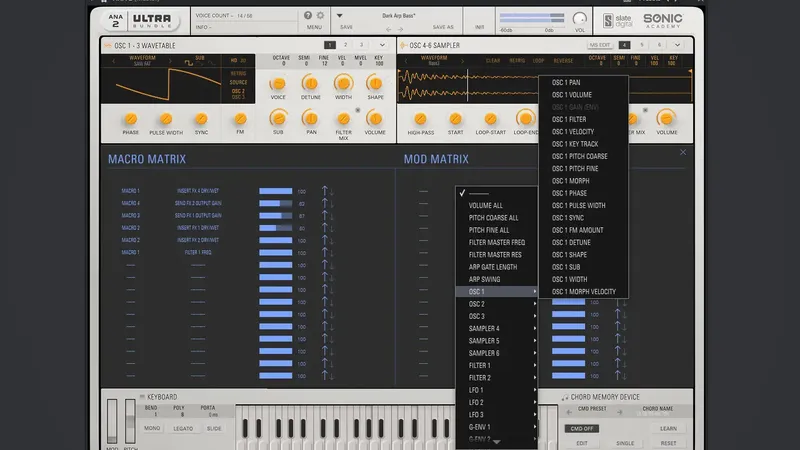Select ARP SWING menu entry
Viewport: 800px width, 450px height.
[496, 280]
